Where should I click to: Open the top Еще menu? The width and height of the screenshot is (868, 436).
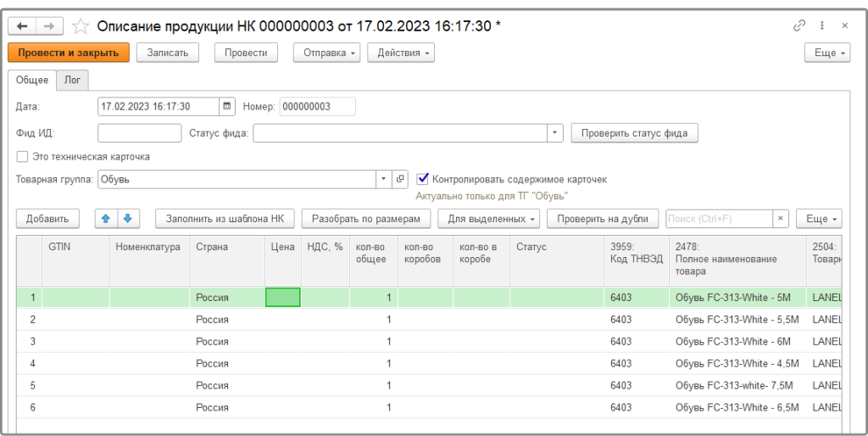tap(827, 53)
